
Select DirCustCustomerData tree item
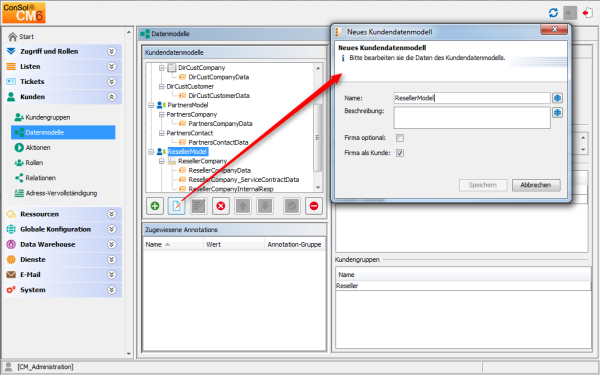[219, 96]
